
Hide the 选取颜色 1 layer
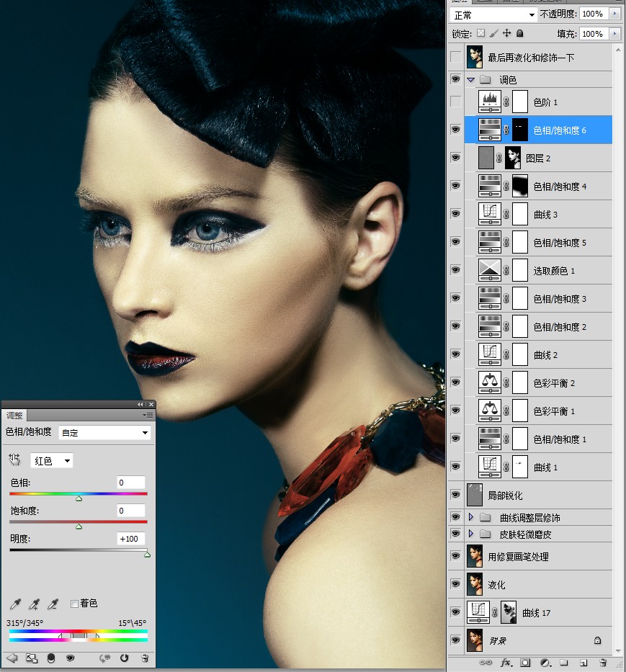click(456, 270)
